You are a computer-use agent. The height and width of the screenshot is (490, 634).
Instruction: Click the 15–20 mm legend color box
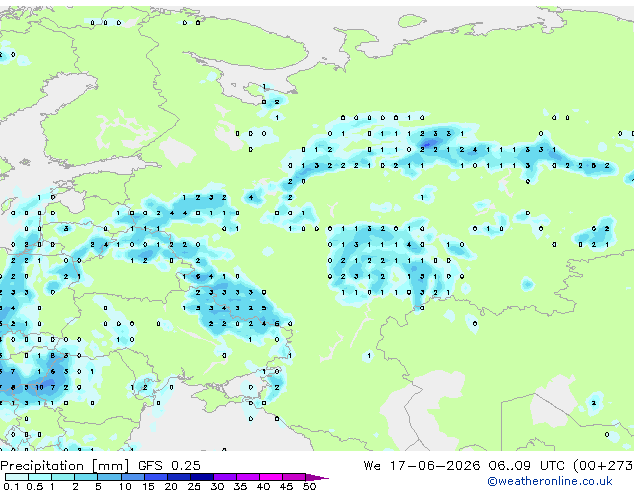pyautogui.click(x=155, y=477)
